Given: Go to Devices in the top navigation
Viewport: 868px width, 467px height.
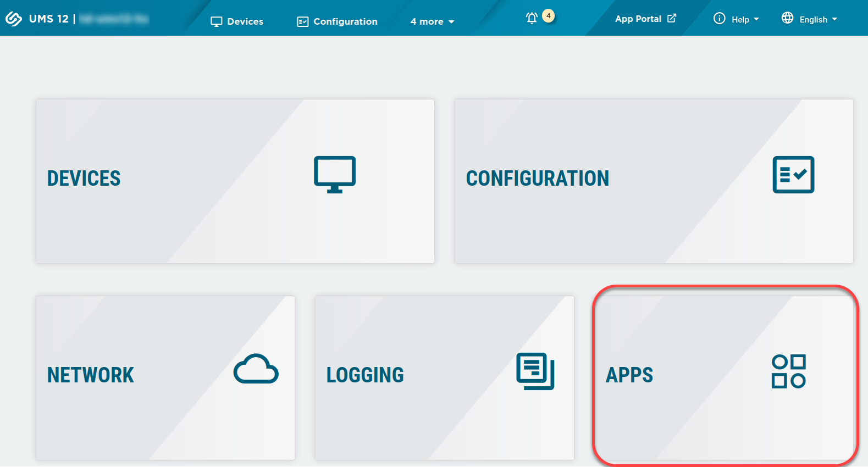Looking at the screenshot, I should coord(237,21).
